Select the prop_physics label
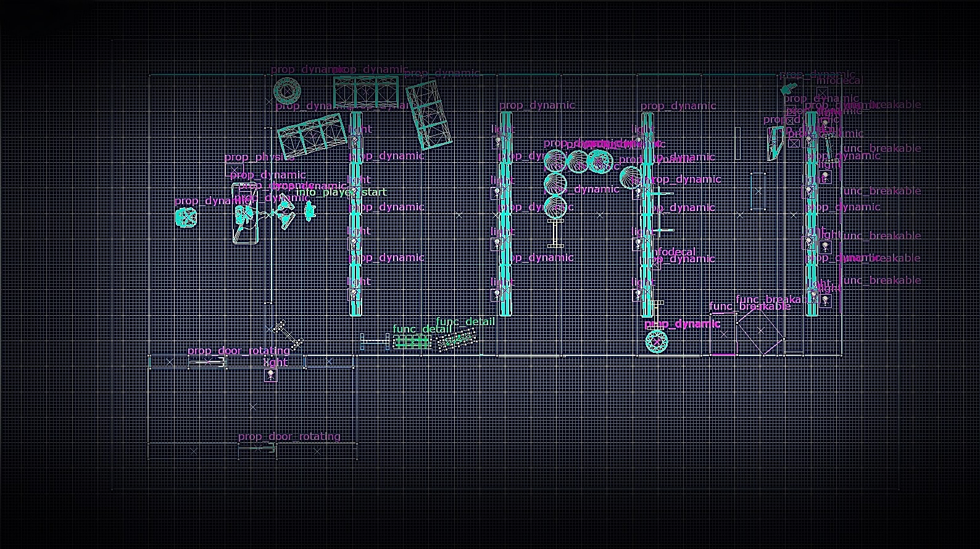 pos(259,157)
